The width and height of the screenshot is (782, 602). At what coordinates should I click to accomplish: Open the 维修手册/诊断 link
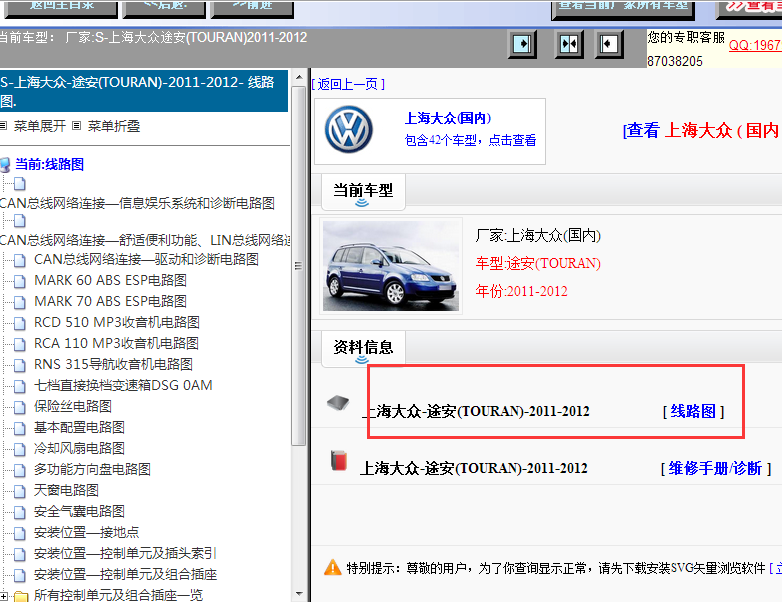716,468
